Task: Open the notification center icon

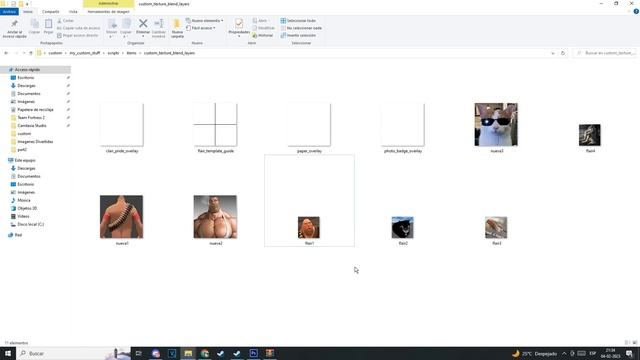Action: 630,353
